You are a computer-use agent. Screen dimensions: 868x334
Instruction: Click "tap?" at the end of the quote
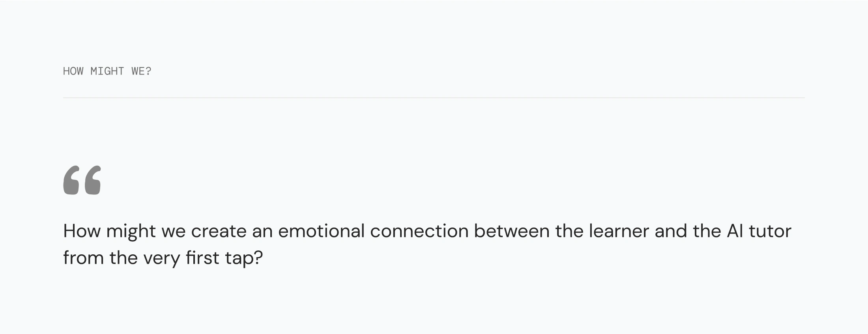pyautogui.click(x=244, y=259)
